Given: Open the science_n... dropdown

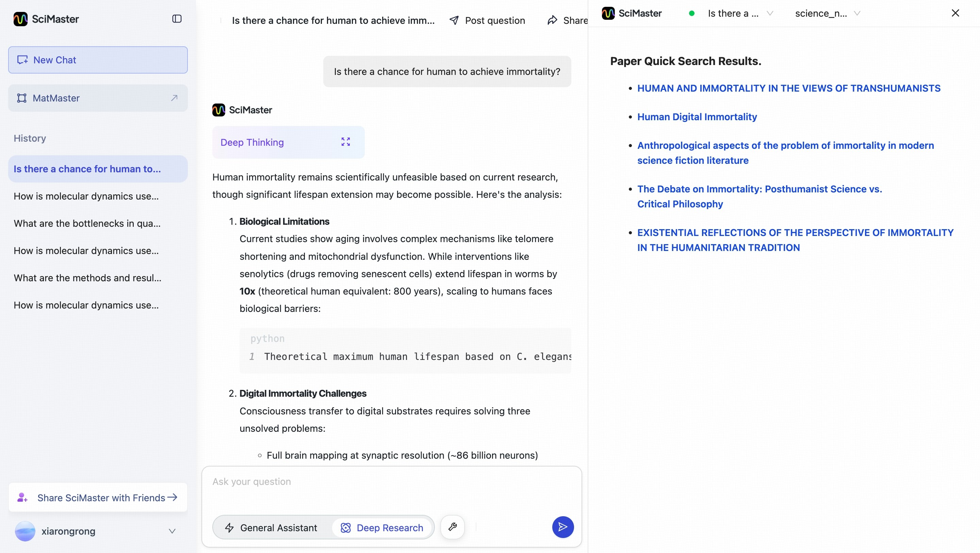Looking at the screenshot, I should pos(827,13).
